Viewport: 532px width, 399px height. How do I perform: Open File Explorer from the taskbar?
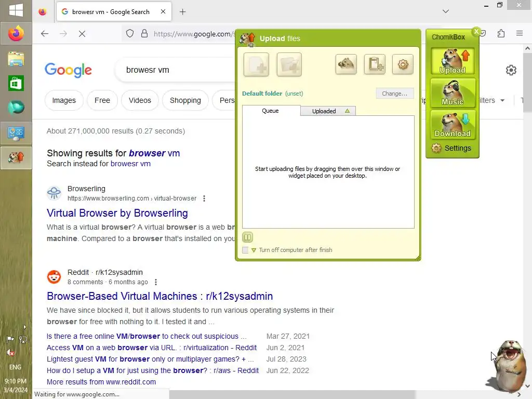[x=16, y=58]
